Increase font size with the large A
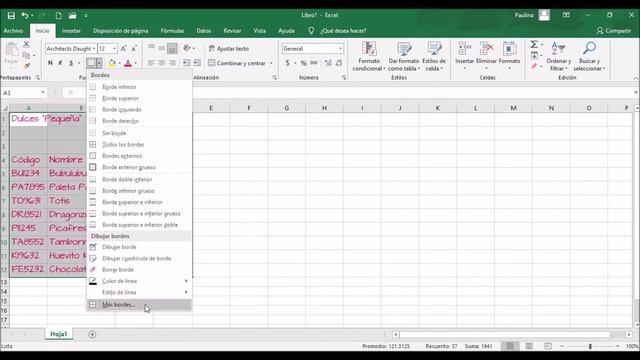The width and height of the screenshot is (640, 360). [x=124, y=49]
